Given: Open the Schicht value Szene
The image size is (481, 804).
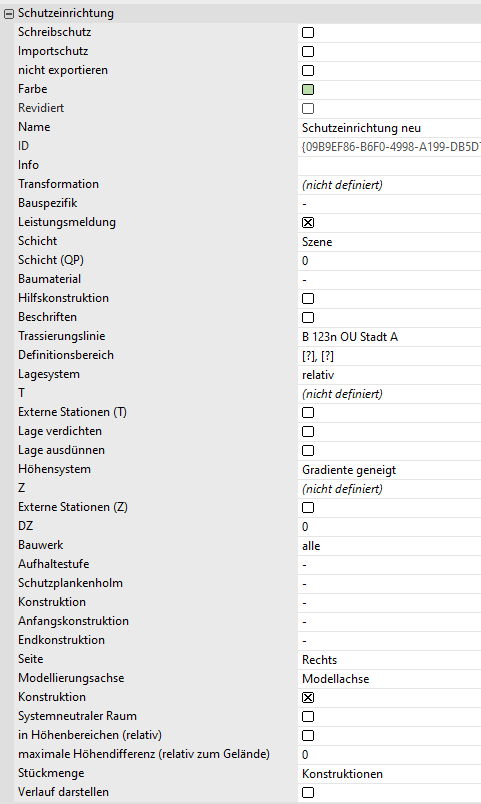Looking at the screenshot, I should (x=389, y=242).
